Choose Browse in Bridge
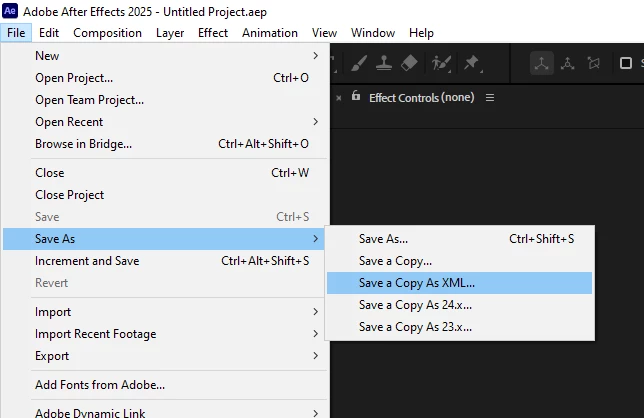 tap(163, 144)
